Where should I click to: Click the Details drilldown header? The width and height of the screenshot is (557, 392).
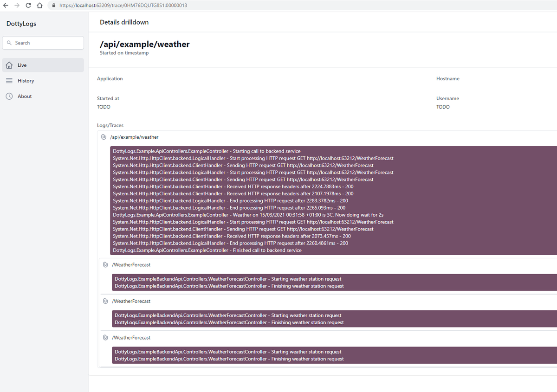click(x=124, y=22)
